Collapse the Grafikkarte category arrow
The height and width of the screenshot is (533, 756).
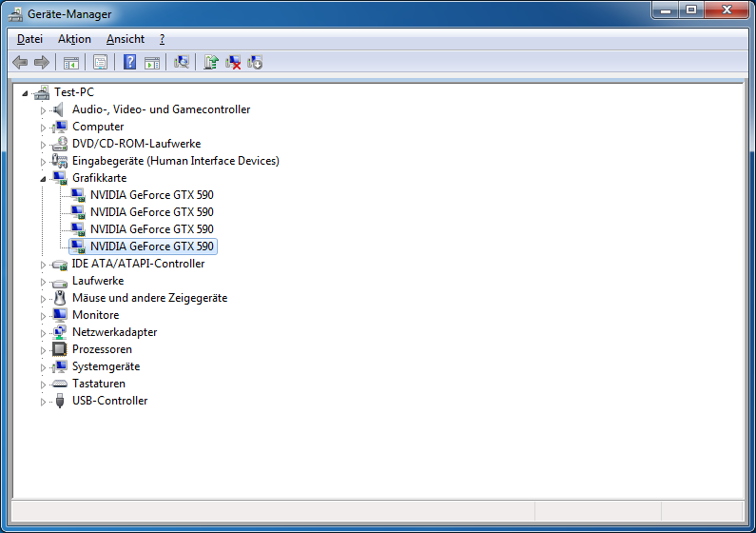43,179
